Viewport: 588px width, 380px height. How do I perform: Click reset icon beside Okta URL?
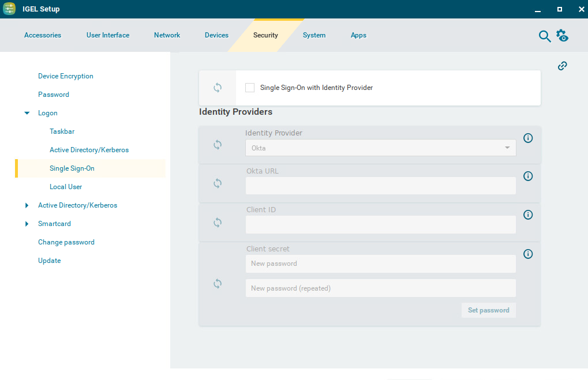[218, 183]
